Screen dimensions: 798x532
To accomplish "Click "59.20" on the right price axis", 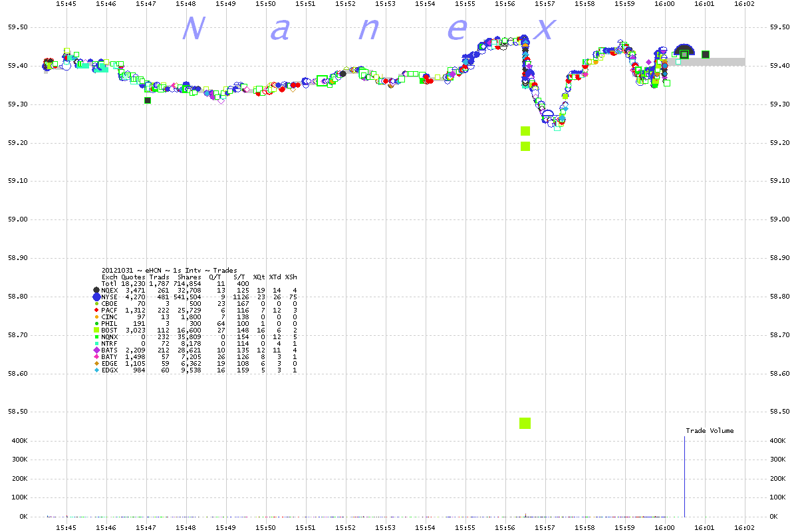I will point(780,143).
